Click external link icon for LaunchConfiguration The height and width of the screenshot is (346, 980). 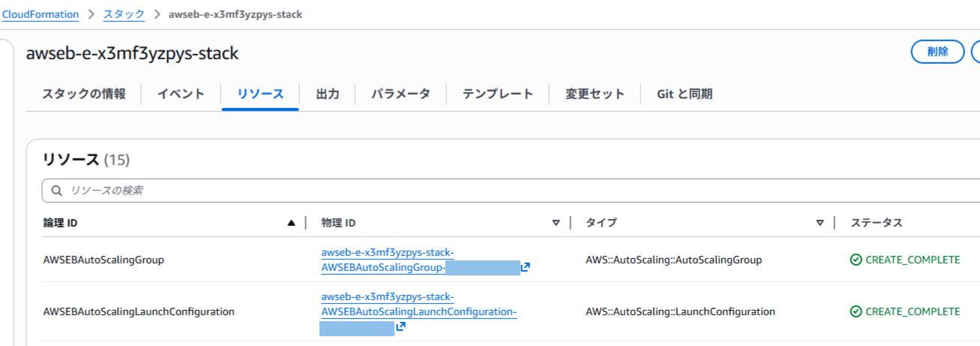tap(401, 326)
